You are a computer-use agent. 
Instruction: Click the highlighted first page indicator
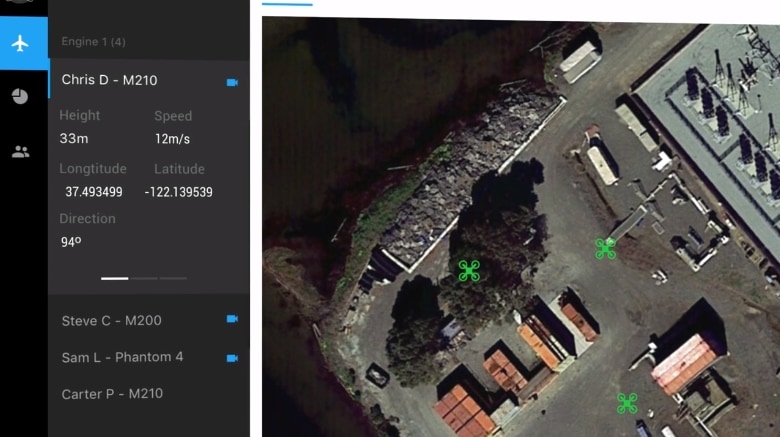(115, 278)
